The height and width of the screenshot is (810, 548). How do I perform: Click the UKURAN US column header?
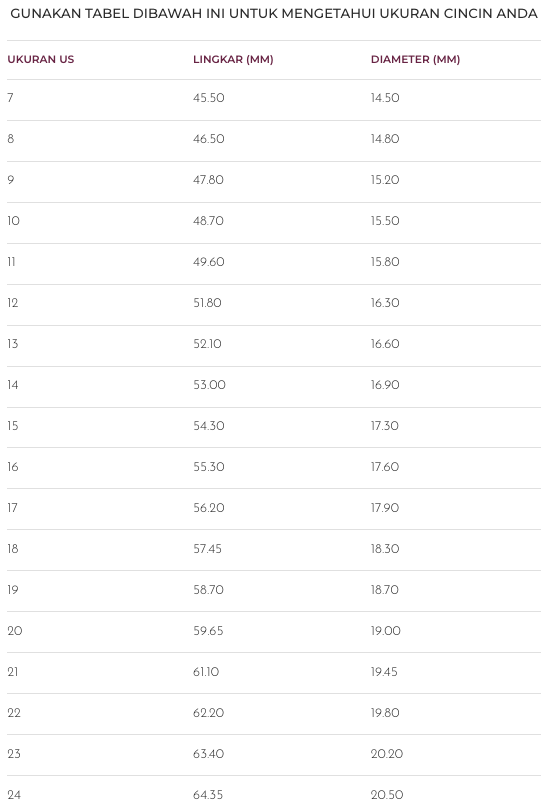pyautogui.click(x=41, y=59)
